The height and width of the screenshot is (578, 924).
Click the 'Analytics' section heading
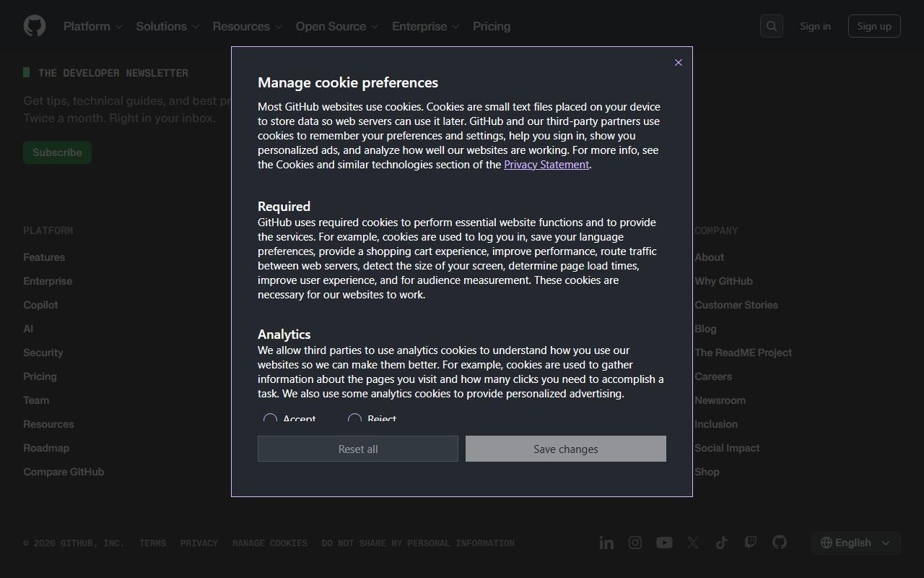284,335
